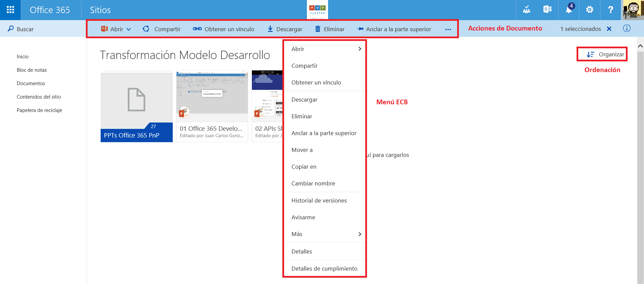Image resolution: width=644 pixels, height=284 pixels.
Task: Click the admin people icon in header
Action: pyautogui.click(x=527, y=10)
